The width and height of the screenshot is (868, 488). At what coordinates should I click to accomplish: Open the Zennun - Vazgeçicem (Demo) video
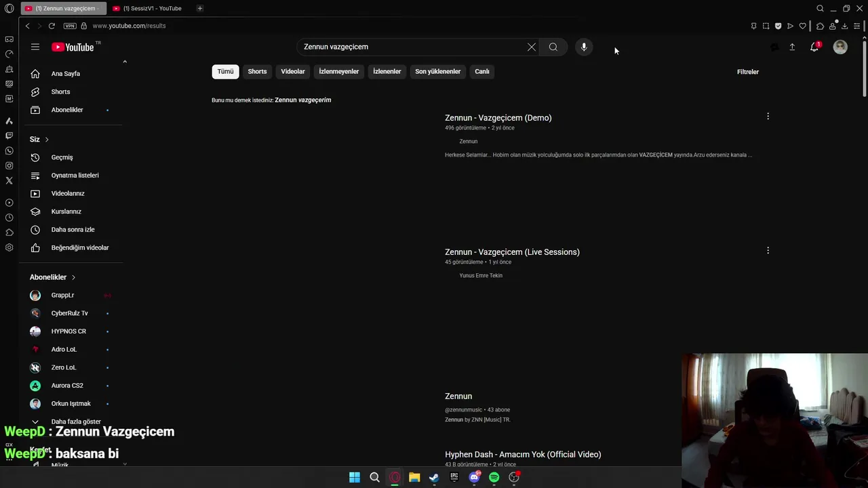[498, 118]
